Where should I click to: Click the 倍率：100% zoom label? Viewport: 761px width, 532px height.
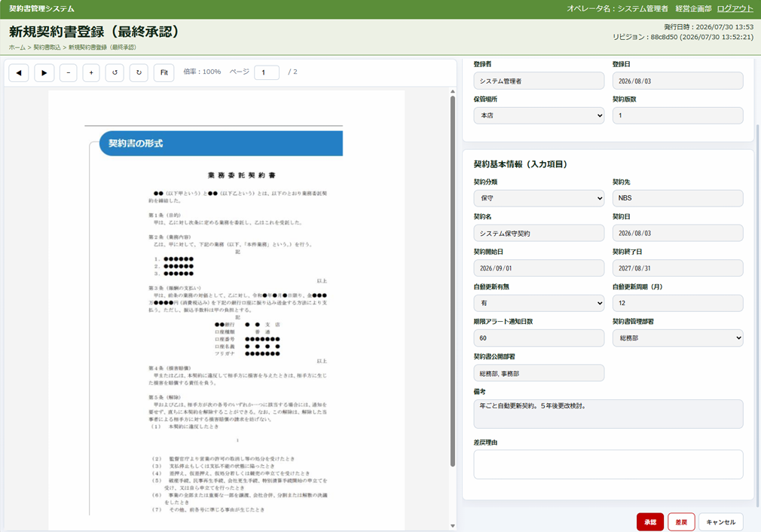[x=202, y=72]
